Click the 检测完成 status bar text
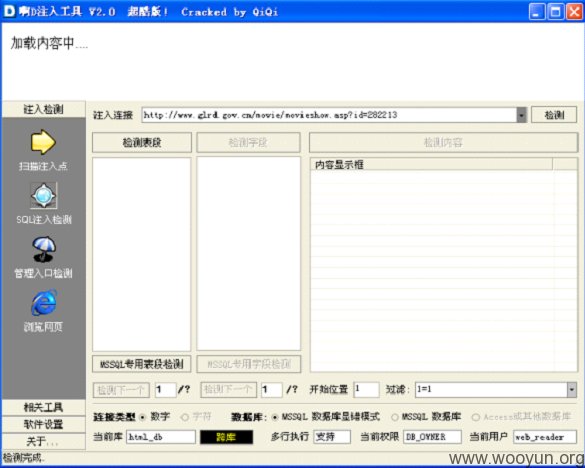This screenshot has width=585, height=468. (24, 458)
